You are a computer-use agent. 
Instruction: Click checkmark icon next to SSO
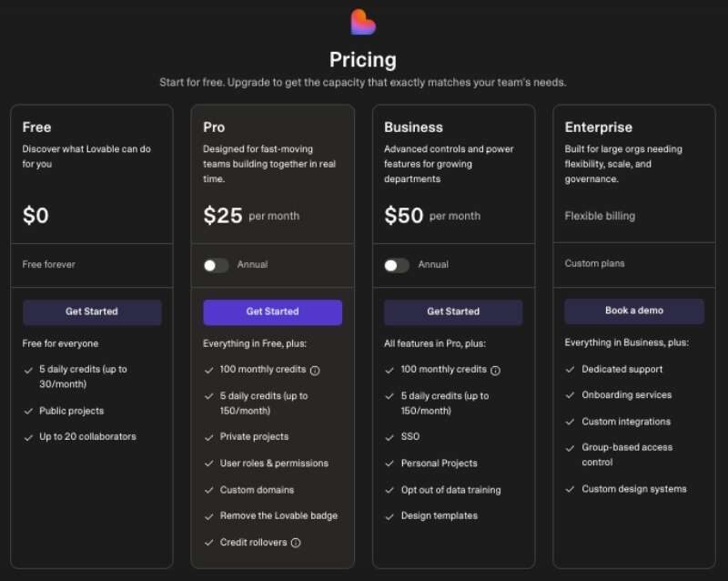[x=389, y=437]
